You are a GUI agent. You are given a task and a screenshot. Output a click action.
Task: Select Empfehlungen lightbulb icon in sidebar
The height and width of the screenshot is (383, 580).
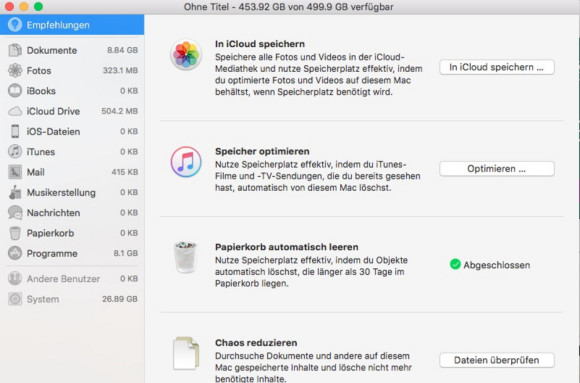[x=15, y=25]
